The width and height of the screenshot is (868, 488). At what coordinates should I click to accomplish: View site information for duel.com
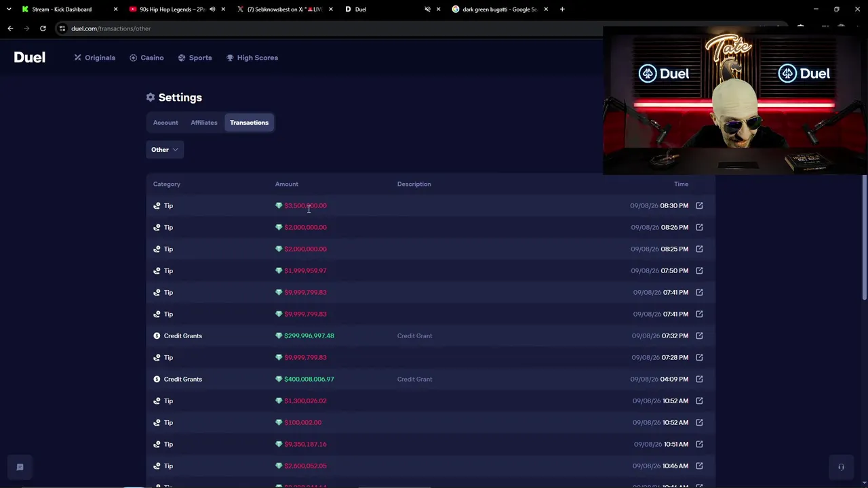coord(62,28)
